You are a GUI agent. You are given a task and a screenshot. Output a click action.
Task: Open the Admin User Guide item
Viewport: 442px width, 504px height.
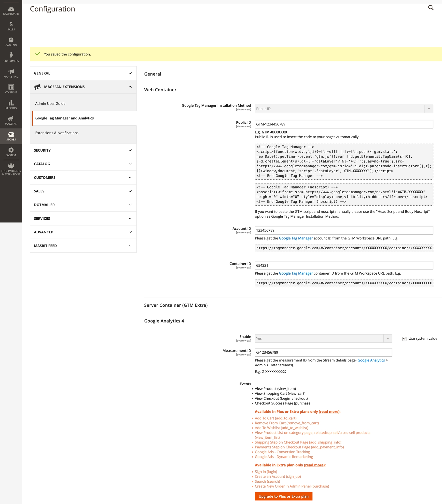50,104
